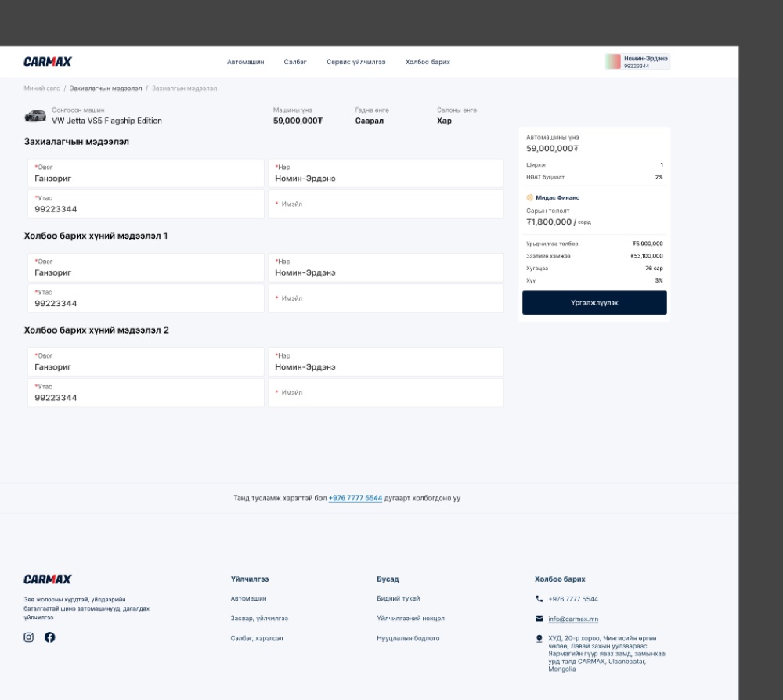Open footer link Үйлчилгээний нөхцөл
This screenshot has height=700, width=783.
tap(410, 618)
